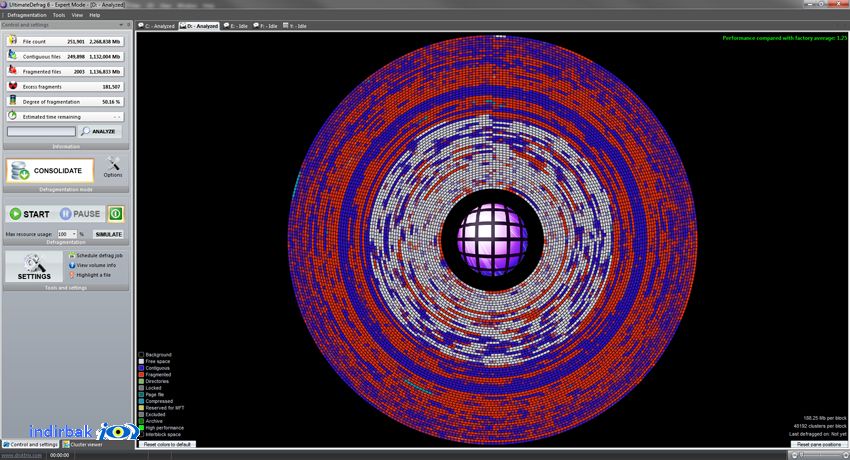
Task: Click the Simulate button
Action: click(x=108, y=234)
